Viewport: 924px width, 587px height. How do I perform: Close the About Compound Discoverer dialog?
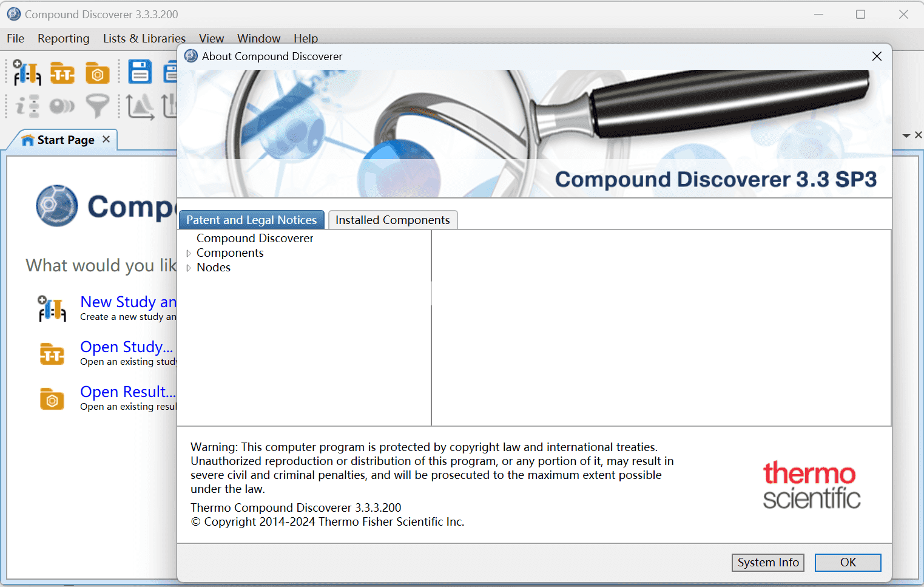(877, 56)
